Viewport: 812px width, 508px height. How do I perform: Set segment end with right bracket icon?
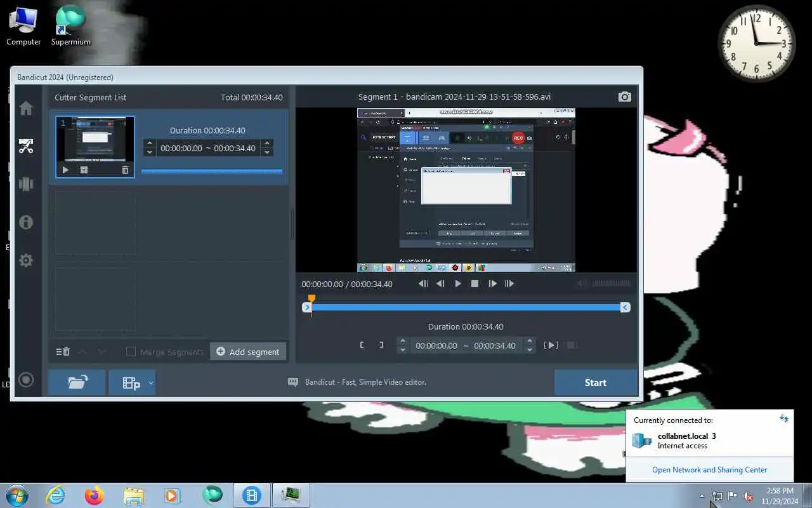[x=381, y=345]
